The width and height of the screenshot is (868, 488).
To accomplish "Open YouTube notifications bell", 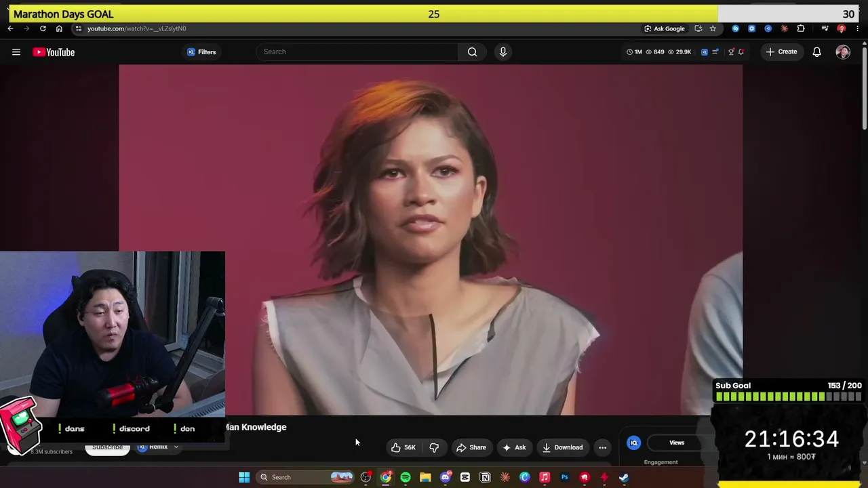I will point(817,52).
